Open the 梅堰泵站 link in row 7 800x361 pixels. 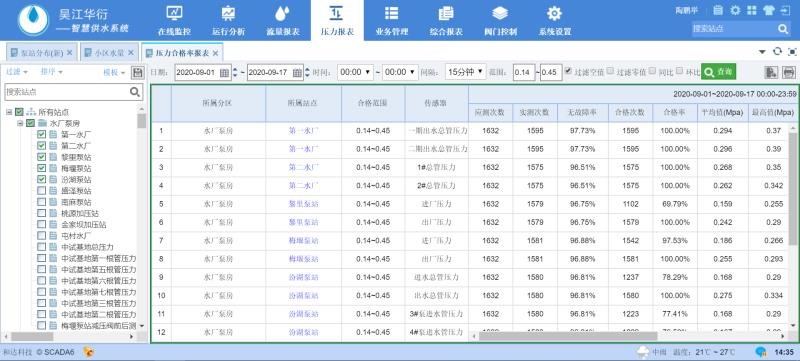[304, 241]
